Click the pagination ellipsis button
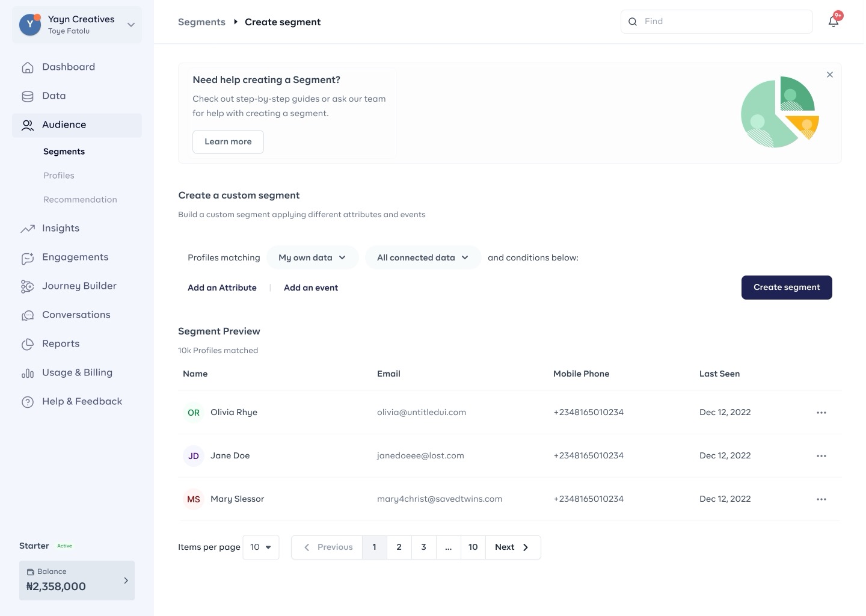 [449, 547]
